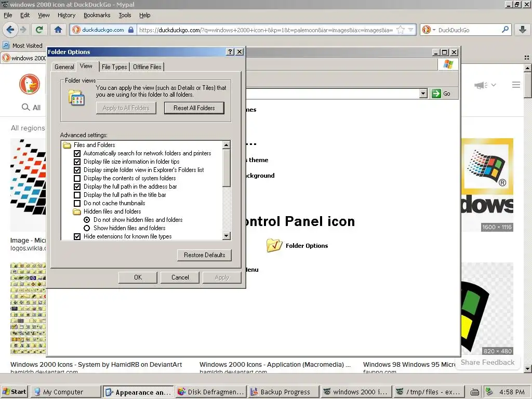Click Restore Defaults button
532x399 pixels.
[204, 255]
